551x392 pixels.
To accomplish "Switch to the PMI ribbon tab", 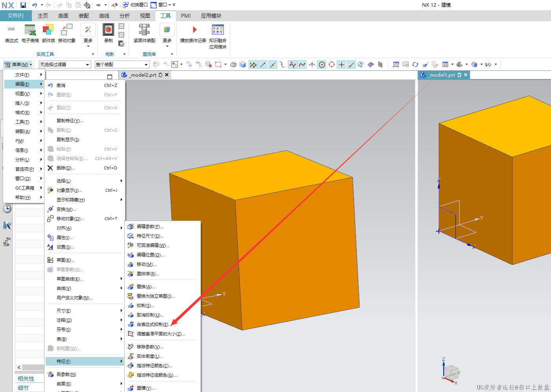I will coord(186,16).
